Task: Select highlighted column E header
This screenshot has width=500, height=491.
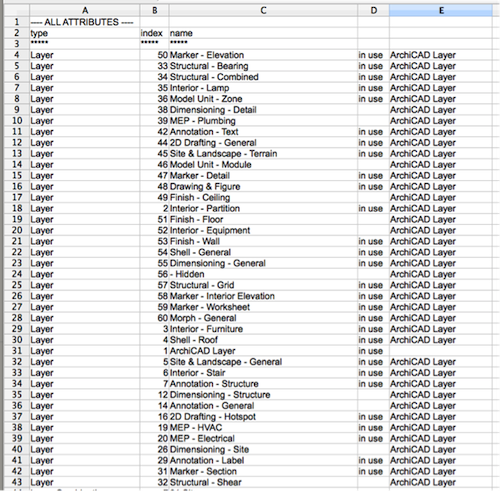Action: point(441,11)
